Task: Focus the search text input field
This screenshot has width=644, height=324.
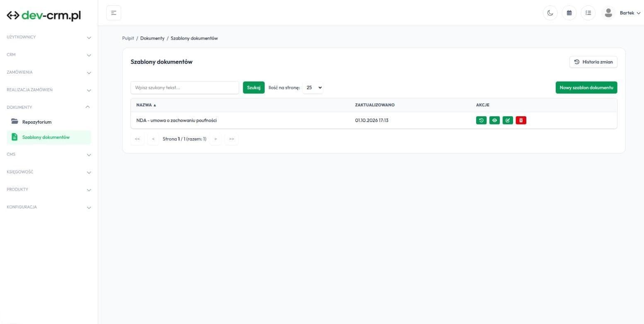Action: [x=185, y=88]
